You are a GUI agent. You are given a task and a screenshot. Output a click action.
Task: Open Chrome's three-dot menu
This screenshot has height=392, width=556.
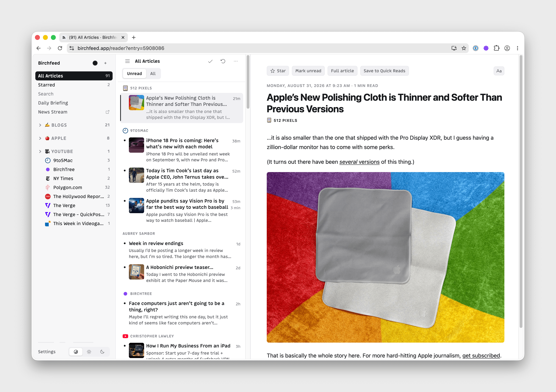(x=518, y=48)
